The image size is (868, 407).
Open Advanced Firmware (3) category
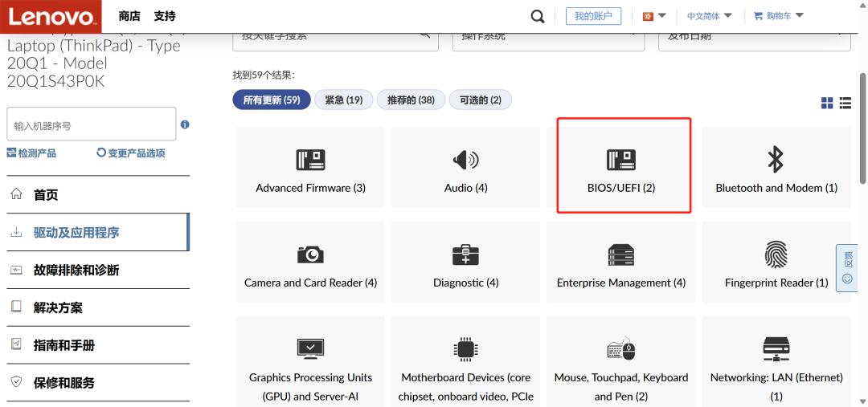pos(310,168)
